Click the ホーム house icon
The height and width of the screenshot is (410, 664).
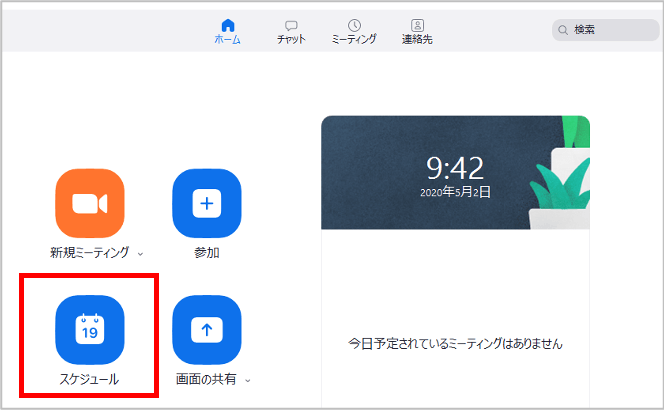click(x=227, y=25)
